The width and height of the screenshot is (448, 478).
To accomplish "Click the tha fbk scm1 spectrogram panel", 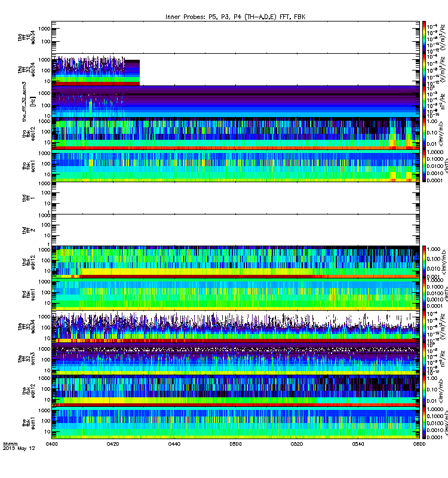I will [x=235, y=166].
